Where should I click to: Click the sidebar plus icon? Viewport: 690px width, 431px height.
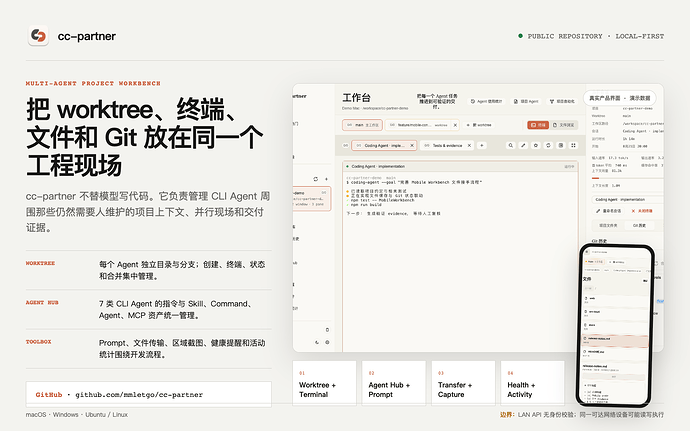click(x=326, y=179)
